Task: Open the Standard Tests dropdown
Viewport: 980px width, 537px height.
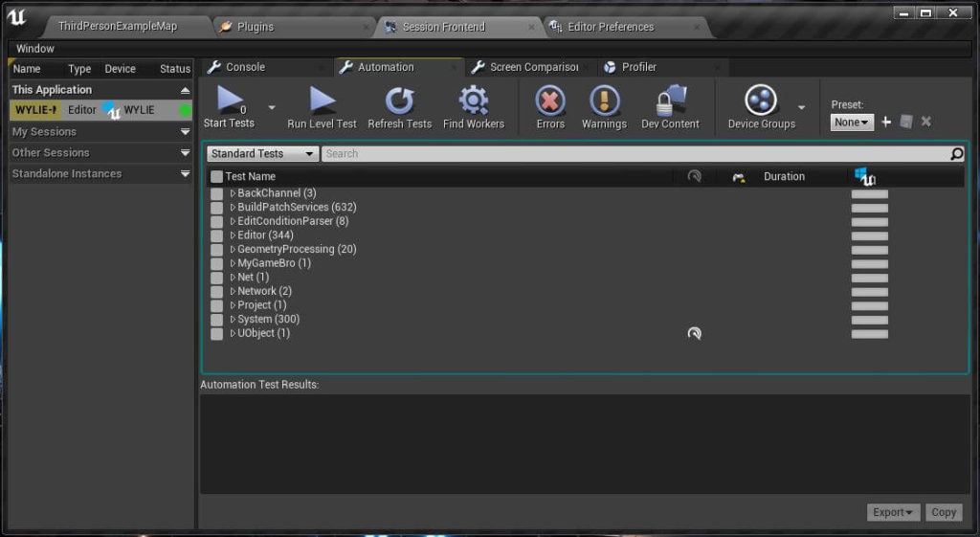Action: click(262, 154)
